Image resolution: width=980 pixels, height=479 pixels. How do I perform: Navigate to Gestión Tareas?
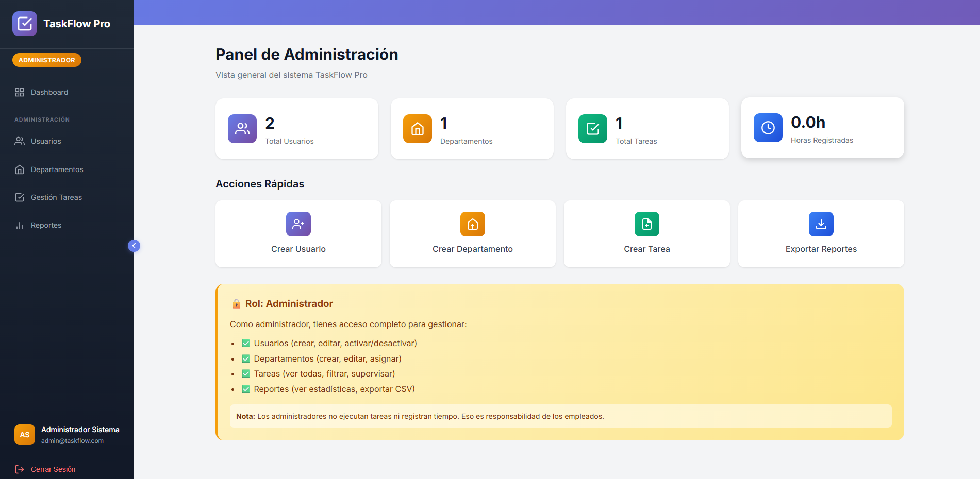coord(56,197)
